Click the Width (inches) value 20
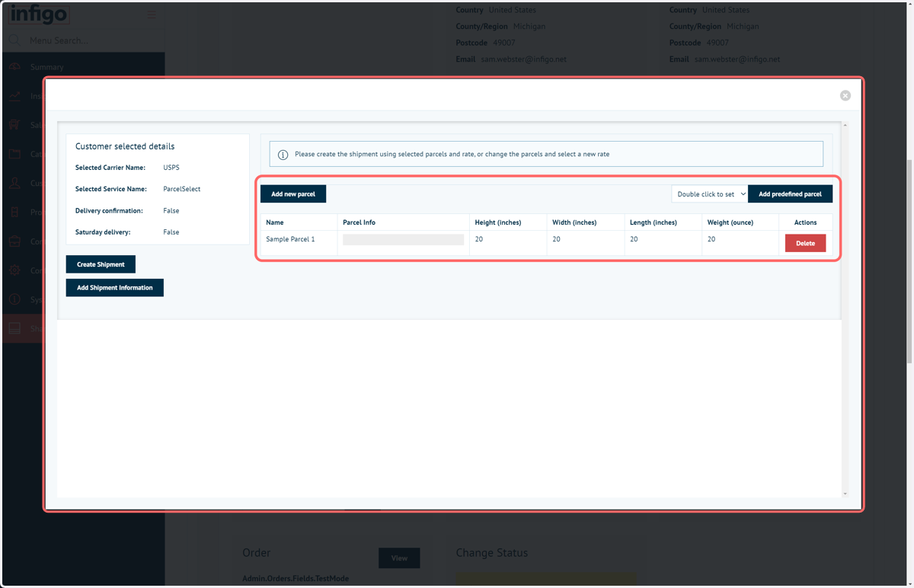Image resolution: width=914 pixels, height=588 pixels. (557, 239)
